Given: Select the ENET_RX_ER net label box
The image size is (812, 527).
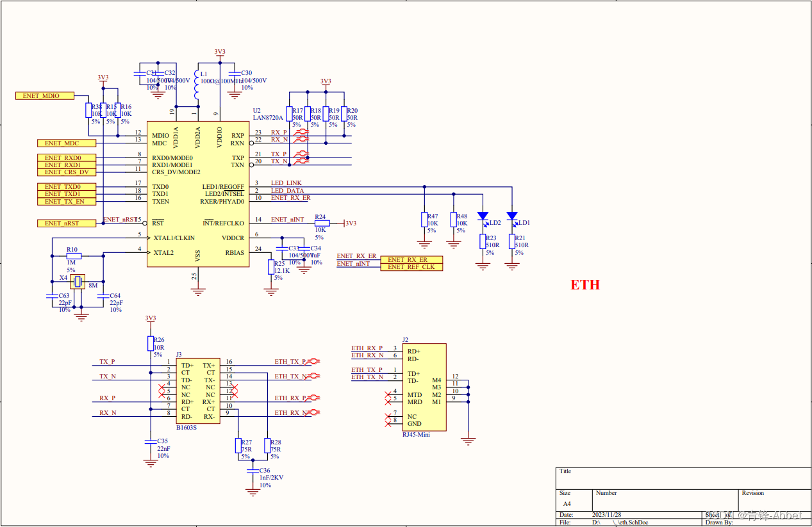Looking at the screenshot, I should tap(412, 260).
